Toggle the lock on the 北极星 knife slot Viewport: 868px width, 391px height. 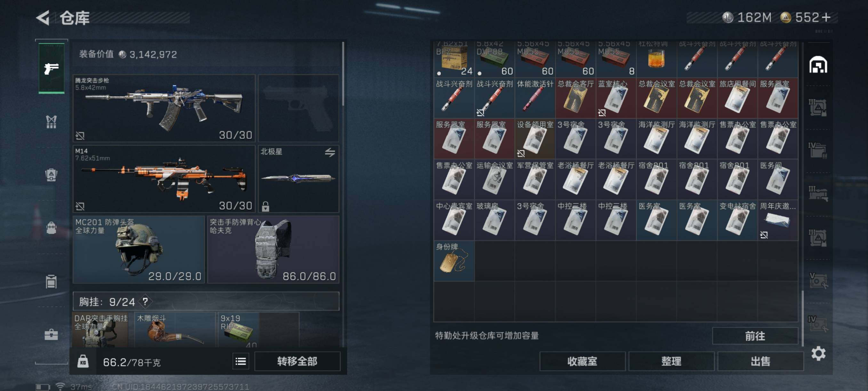tap(266, 206)
